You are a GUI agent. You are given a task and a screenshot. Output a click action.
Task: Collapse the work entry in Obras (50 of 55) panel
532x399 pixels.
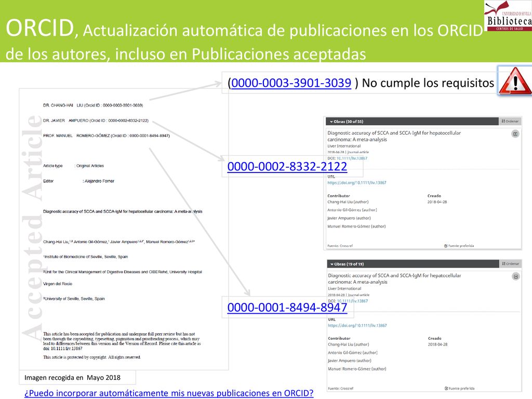point(515,134)
